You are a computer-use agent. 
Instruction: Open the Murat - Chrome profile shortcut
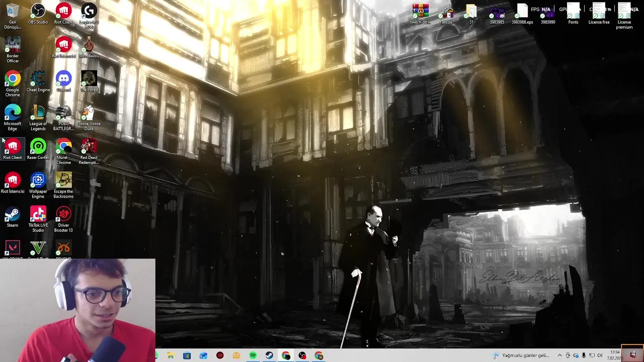[63, 151]
